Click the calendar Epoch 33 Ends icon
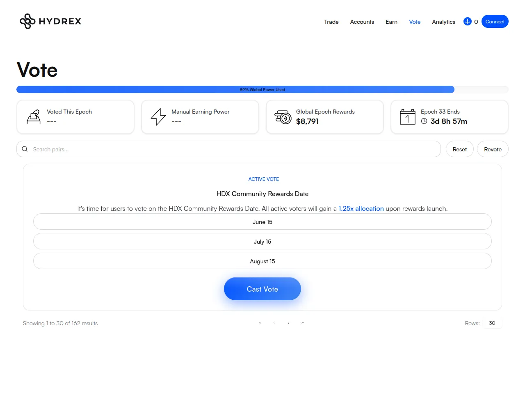 point(408,117)
